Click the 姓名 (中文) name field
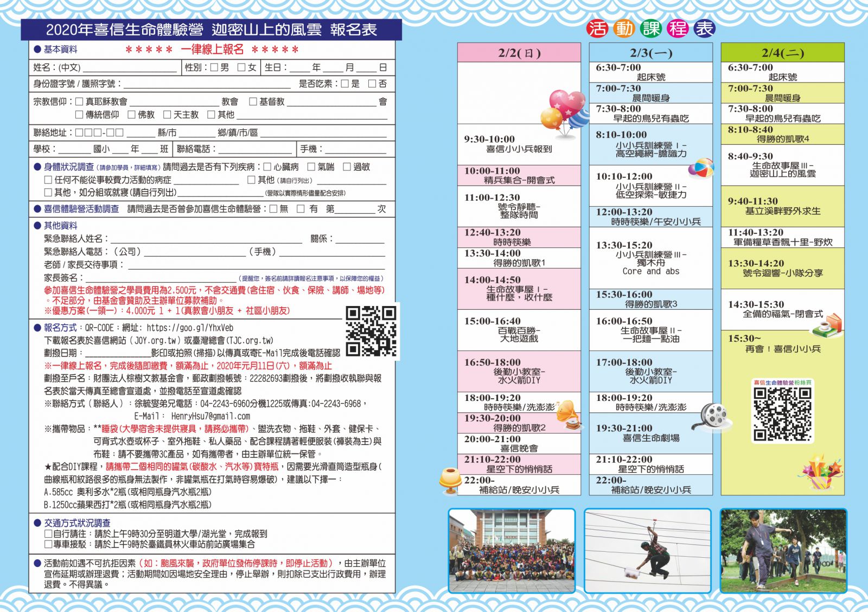Image resolution: width=868 pixels, height=612 pixels. 130,68
